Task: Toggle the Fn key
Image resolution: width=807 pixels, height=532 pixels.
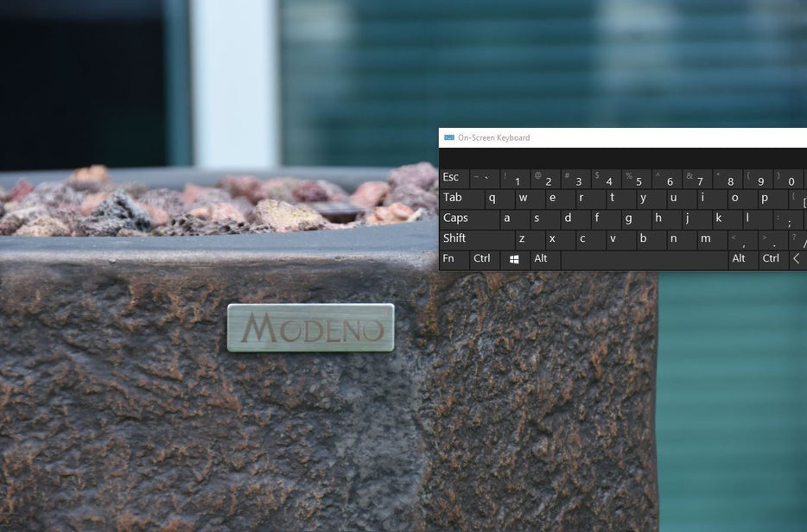Action: (x=453, y=259)
